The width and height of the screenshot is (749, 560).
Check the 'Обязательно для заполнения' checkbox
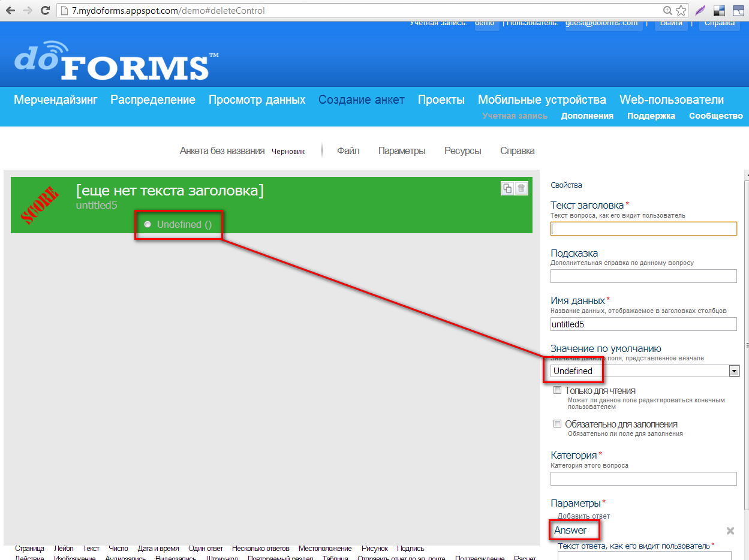click(x=557, y=424)
